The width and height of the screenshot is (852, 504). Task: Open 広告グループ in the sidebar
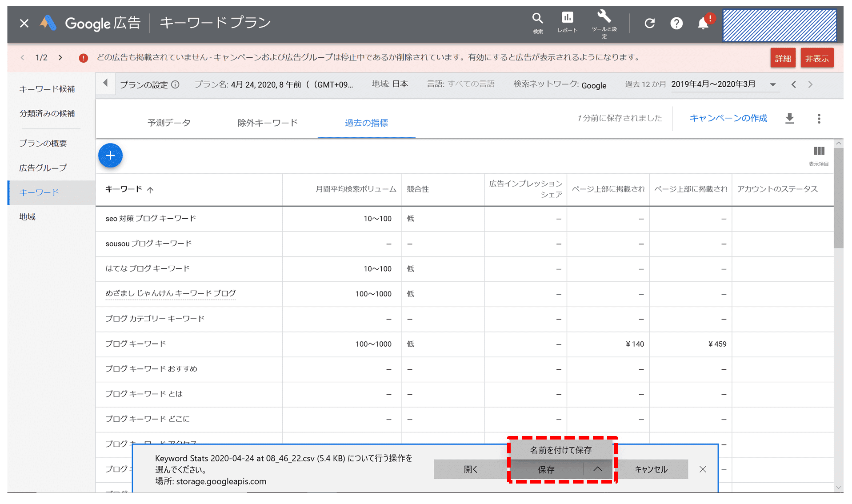[43, 168]
